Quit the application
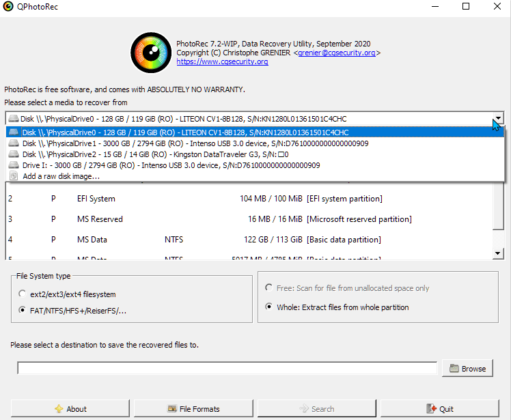The width and height of the screenshot is (511, 420). (440, 408)
